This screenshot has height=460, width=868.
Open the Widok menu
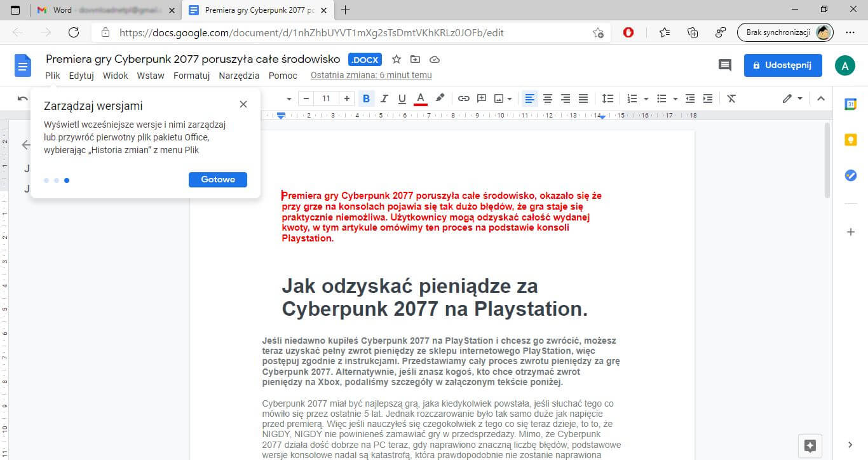pyautogui.click(x=115, y=75)
